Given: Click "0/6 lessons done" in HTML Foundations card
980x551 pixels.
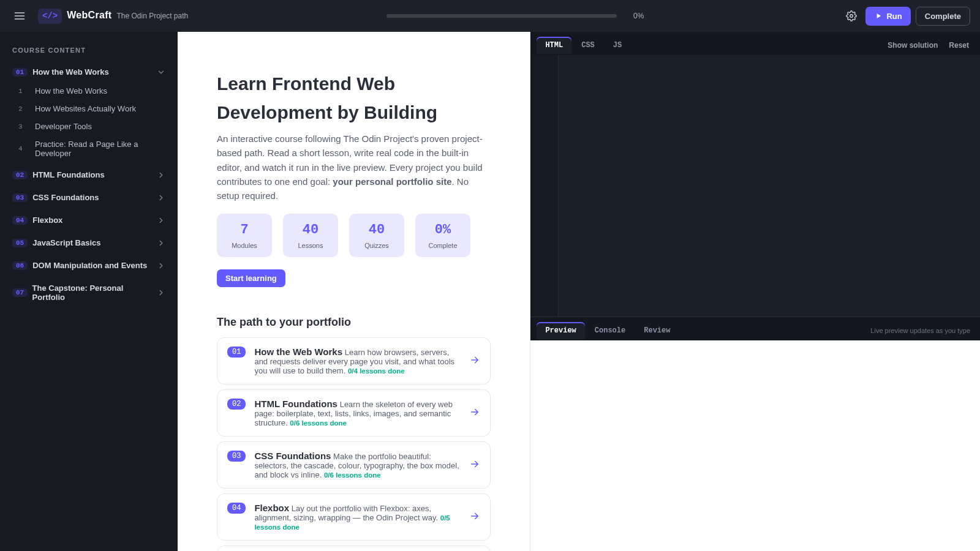Looking at the screenshot, I should 318,423.
